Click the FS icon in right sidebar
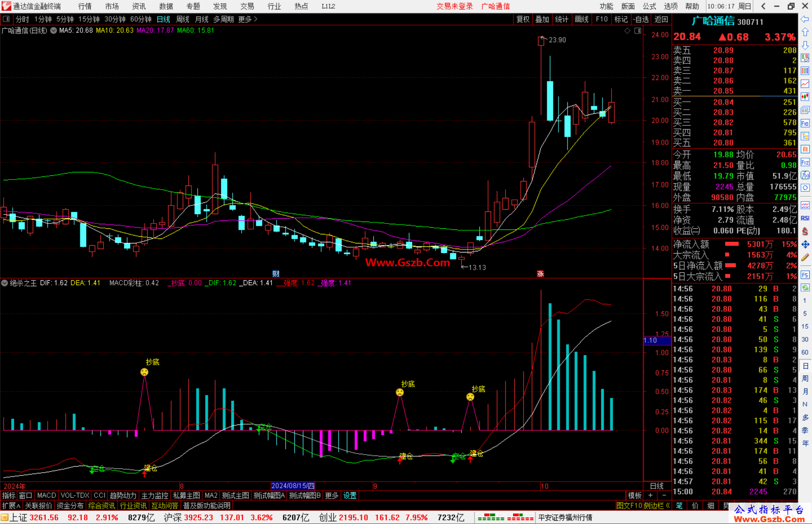The width and height of the screenshot is (812, 524). pyautogui.click(x=805, y=275)
